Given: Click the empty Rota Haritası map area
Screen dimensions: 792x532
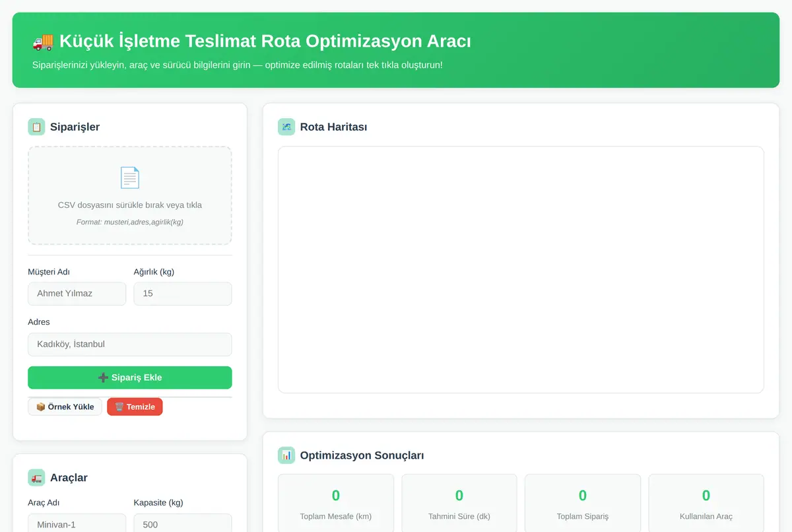Looking at the screenshot, I should point(521,270).
